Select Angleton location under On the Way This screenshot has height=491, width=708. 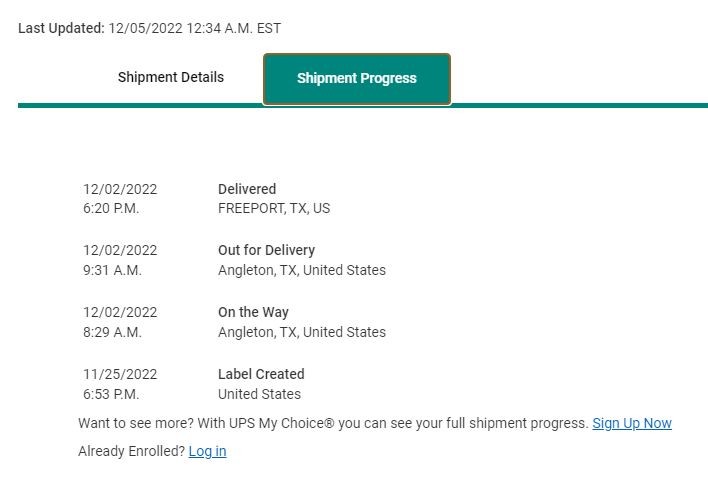[301, 332]
